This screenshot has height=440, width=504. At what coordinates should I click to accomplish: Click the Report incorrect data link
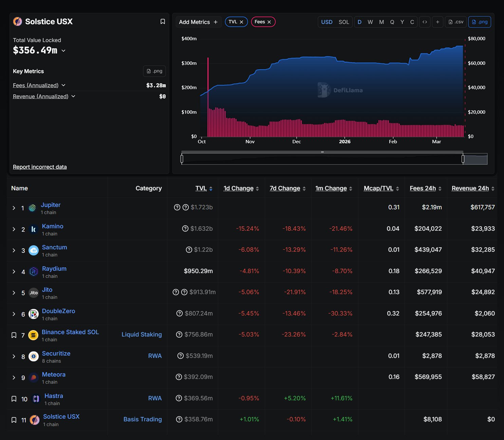coord(40,167)
